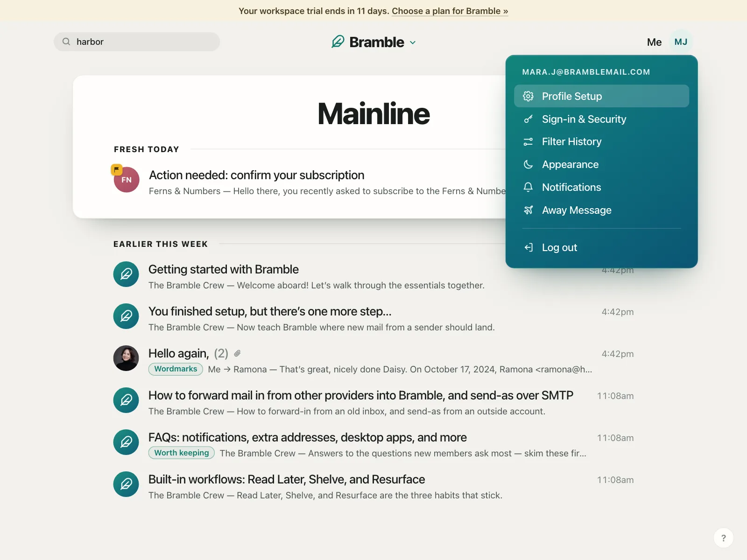
Task: Click the FRESH TODAY section label
Action: click(x=146, y=149)
